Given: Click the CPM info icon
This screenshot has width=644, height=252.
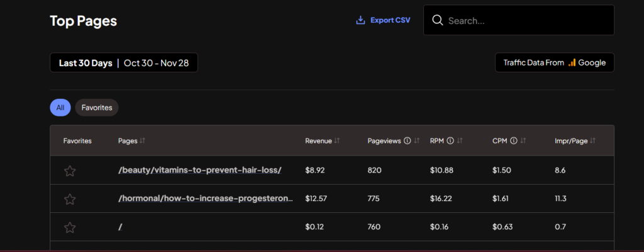Looking at the screenshot, I should (x=513, y=141).
